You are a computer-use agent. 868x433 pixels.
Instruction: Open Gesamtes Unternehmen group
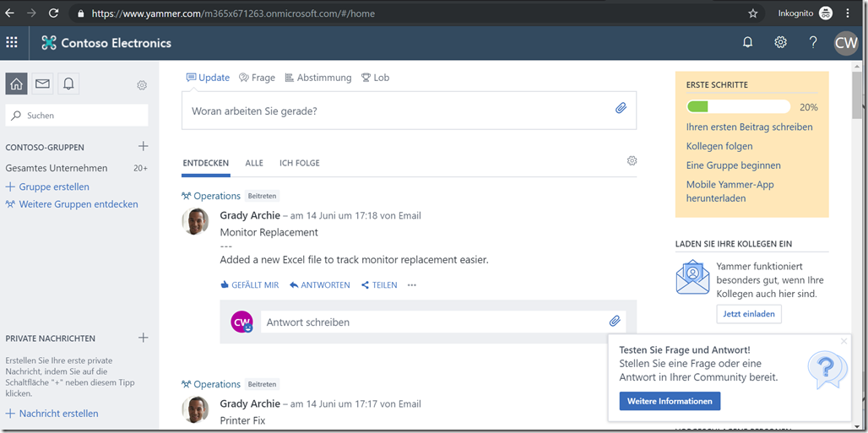pyautogui.click(x=57, y=168)
